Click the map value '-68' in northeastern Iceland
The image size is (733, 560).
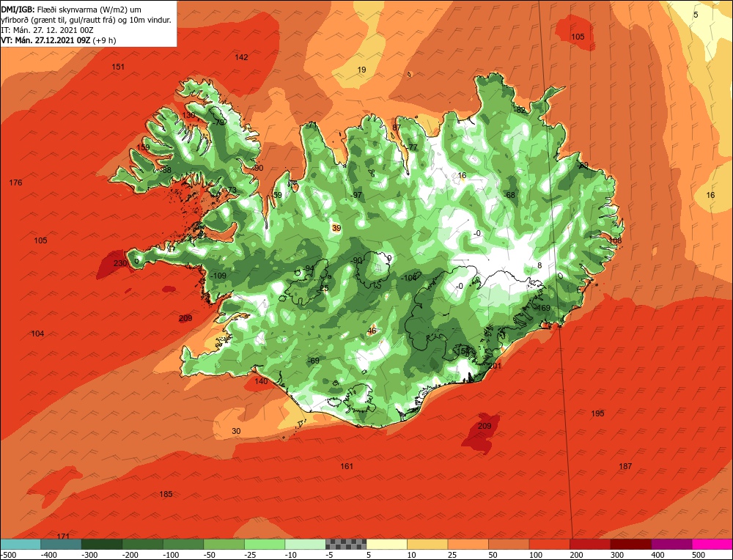click(509, 195)
